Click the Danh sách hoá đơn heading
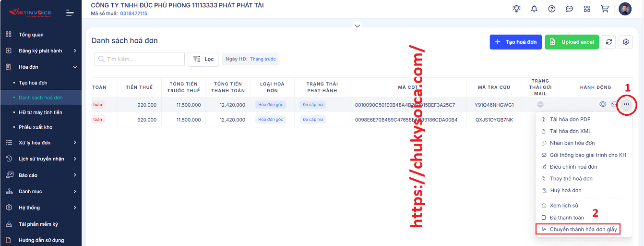 click(125, 40)
